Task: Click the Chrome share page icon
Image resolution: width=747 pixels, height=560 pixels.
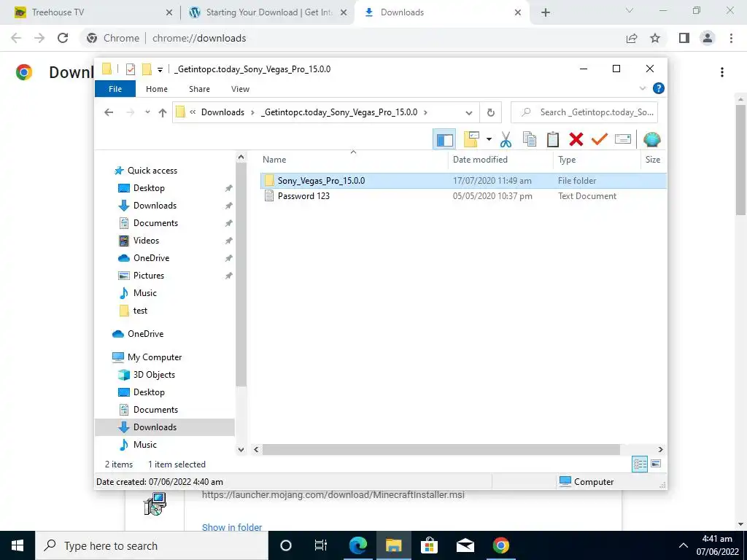Action: click(632, 38)
